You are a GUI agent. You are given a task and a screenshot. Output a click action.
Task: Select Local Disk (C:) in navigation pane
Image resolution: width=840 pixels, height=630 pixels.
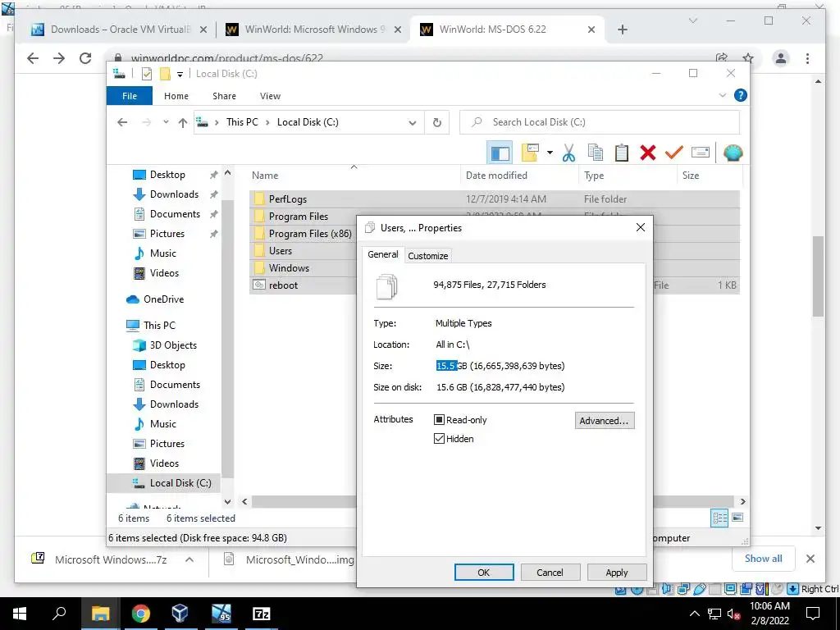(x=180, y=482)
